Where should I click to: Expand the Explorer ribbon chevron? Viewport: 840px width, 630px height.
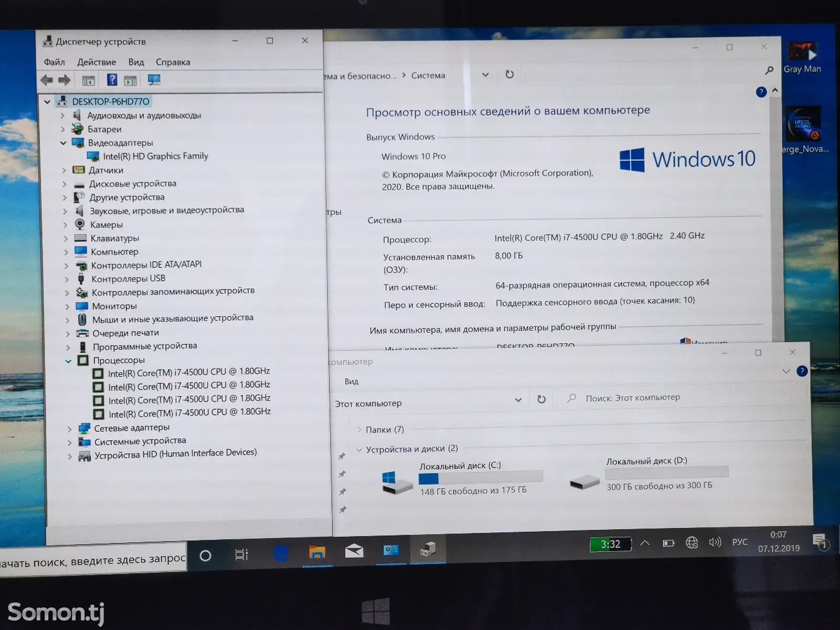(786, 371)
